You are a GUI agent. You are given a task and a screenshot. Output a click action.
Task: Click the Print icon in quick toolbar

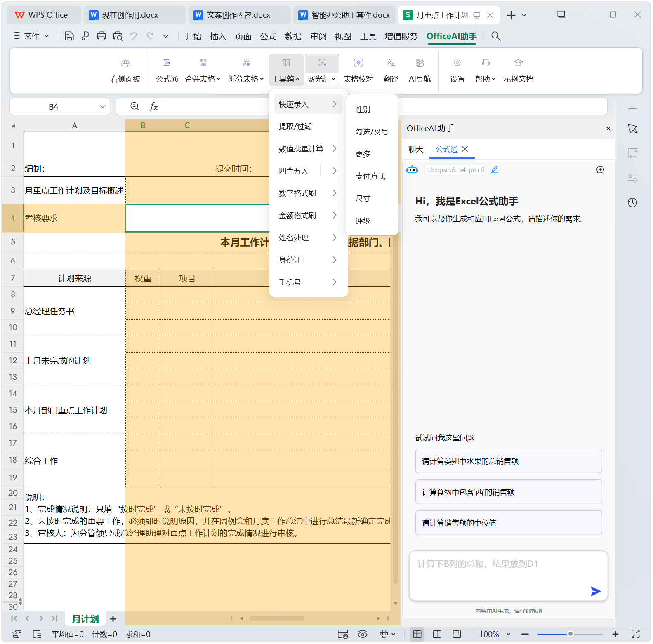101,36
